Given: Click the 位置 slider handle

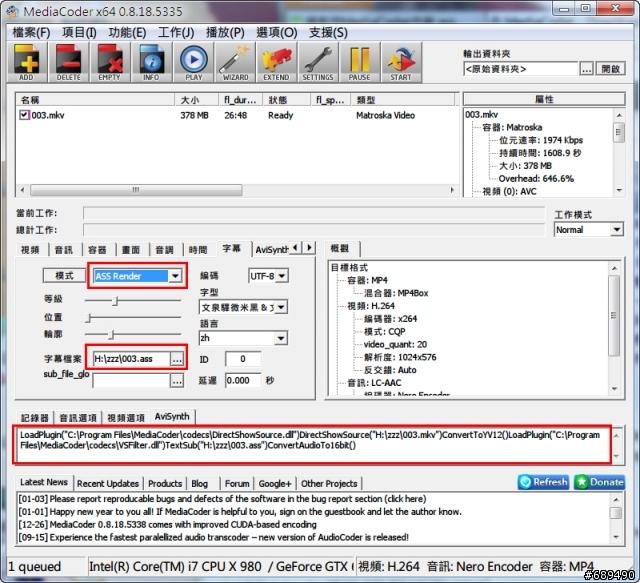Looking at the screenshot, I should [x=89, y=318].
